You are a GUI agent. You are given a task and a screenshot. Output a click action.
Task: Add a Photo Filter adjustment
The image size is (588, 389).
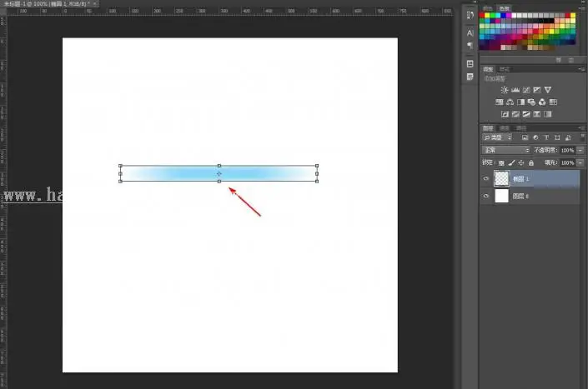tap(531, 102)
